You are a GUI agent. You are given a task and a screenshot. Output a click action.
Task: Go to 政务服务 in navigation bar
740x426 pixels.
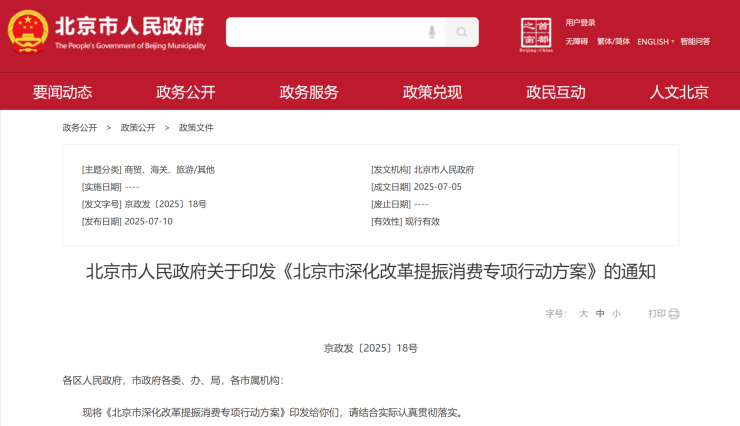point(309,92)
